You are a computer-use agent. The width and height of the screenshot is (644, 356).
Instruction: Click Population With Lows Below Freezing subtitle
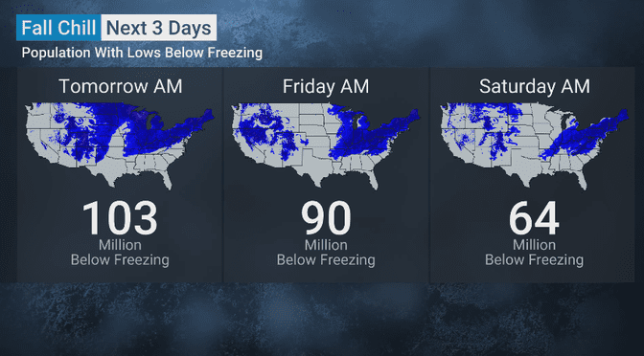click(x=142, y=53)
